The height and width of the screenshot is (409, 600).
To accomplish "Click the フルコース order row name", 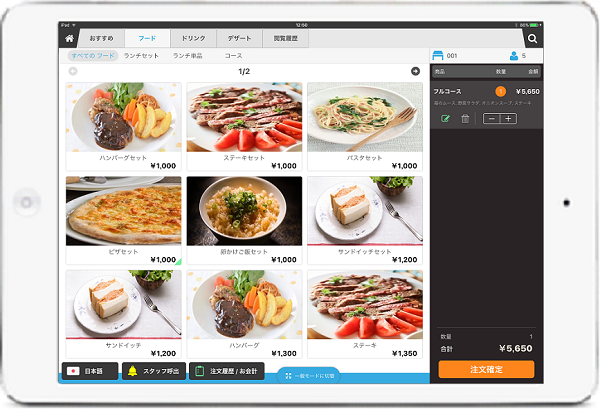I will coord(447,91).
